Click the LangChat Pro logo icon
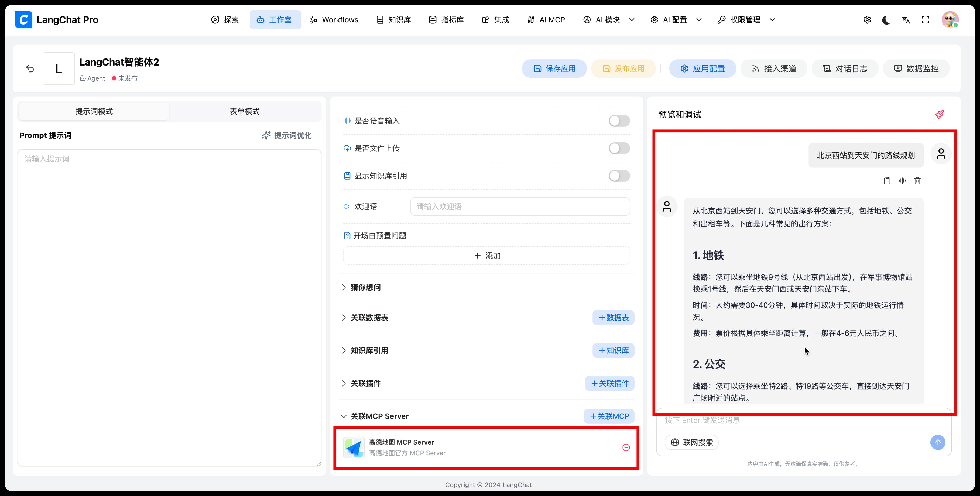This screenshot has height=496, width=980. point(23,19)
